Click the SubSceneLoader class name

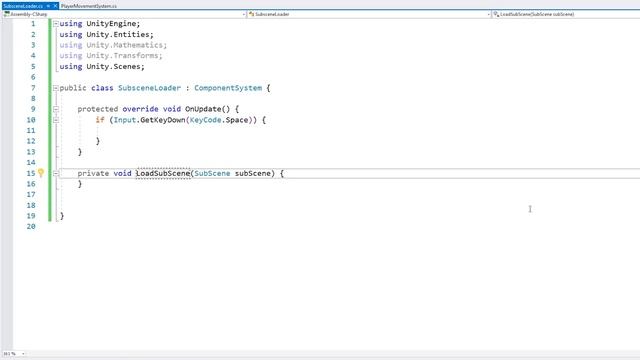(x=149, y=88)
